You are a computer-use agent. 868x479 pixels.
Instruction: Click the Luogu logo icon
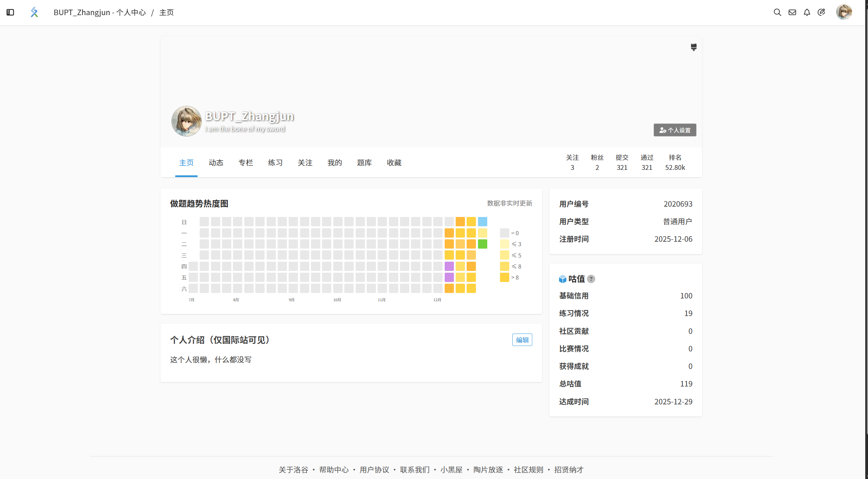pos(34,12)
